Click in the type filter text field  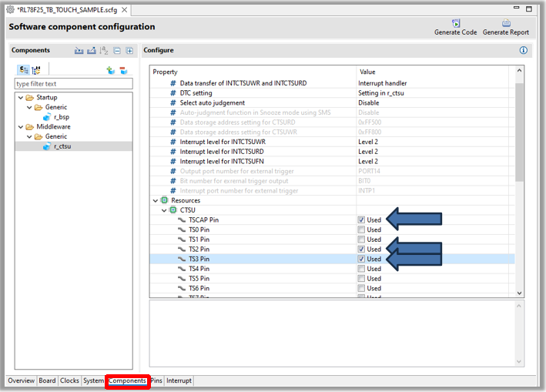tap(73, 83)
